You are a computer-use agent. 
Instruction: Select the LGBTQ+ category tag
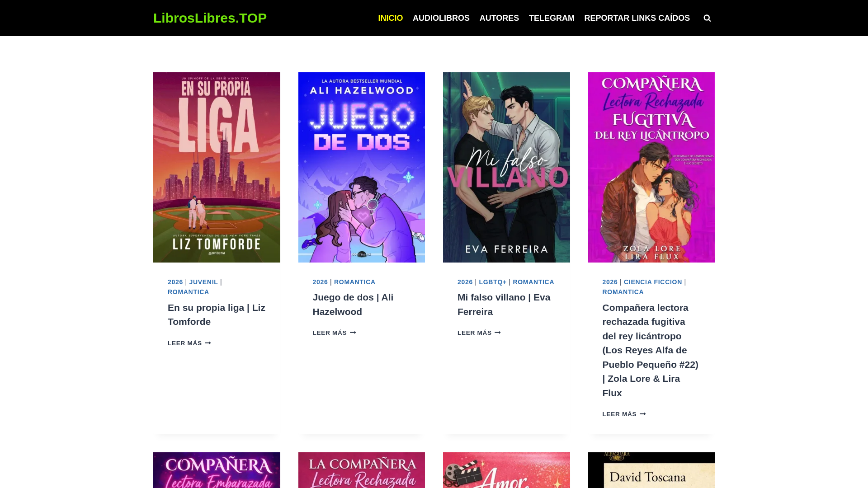(493, 282)
